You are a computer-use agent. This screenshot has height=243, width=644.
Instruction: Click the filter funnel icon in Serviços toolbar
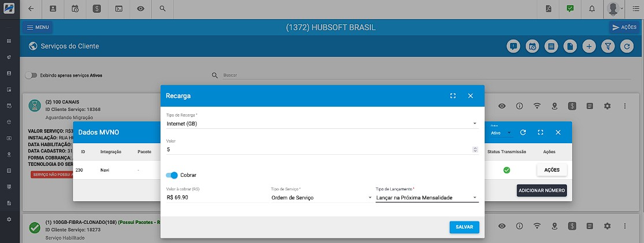click(608, 46)
